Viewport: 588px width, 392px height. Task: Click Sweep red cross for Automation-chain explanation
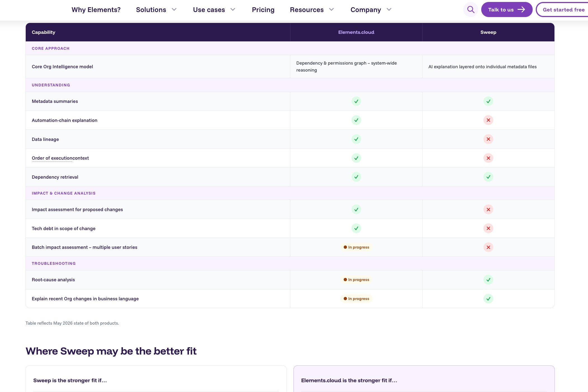pyautogui.click(x=488, y=120)
